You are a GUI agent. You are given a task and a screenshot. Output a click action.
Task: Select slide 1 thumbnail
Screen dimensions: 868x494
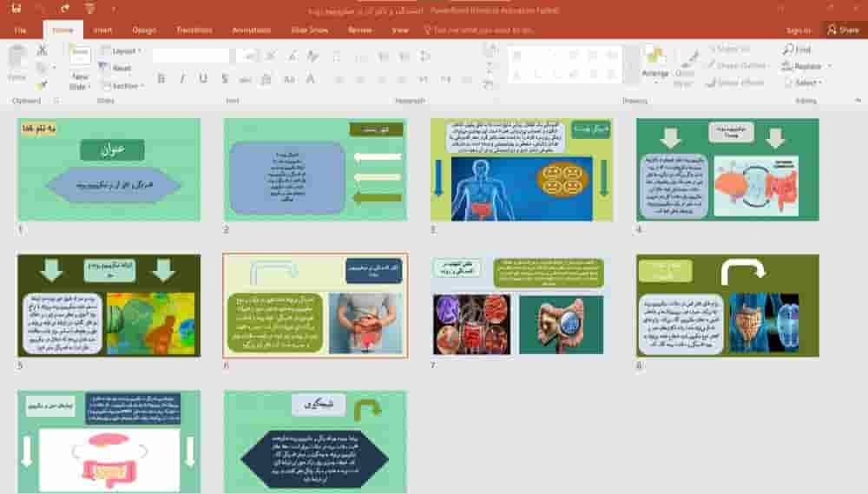click(109, 169)
